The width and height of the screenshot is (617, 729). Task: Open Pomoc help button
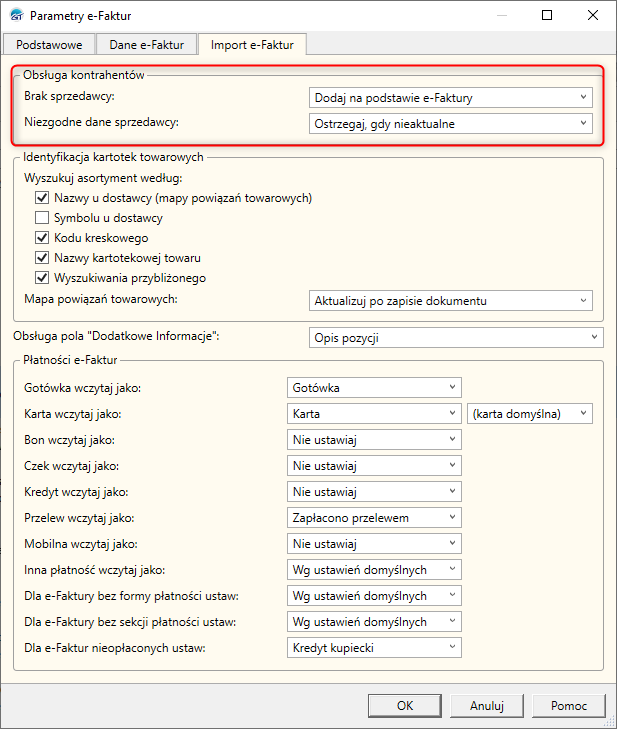[x=569, y=705]
